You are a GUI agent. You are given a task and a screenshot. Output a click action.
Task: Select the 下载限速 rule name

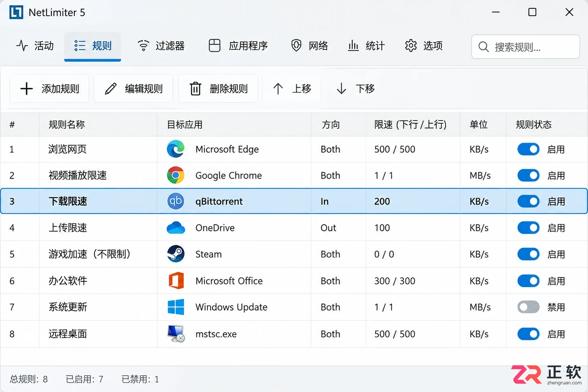68,201
